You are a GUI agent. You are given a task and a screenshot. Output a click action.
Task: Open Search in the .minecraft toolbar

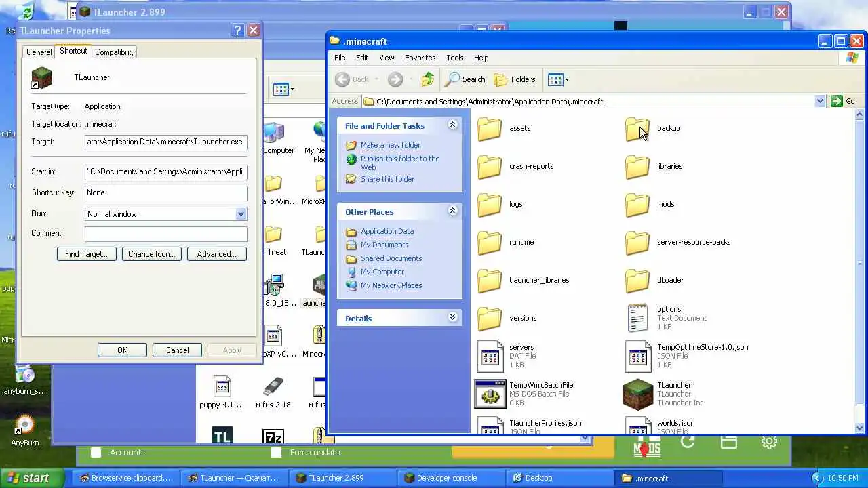[465, 79]
